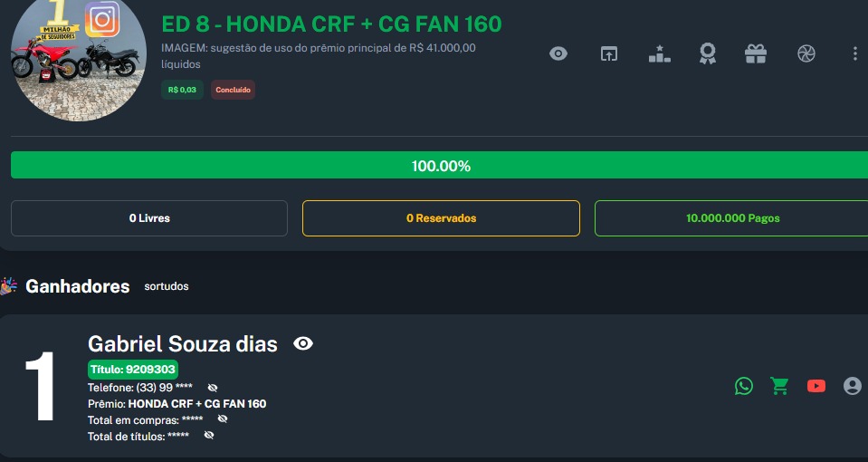Select the 0 Livres filter
Screen dimensions: 868x462
point(149,218)
